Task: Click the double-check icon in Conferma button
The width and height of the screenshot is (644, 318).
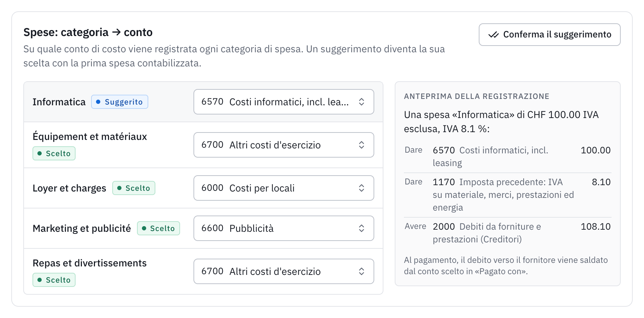Action: pos(493,35)
